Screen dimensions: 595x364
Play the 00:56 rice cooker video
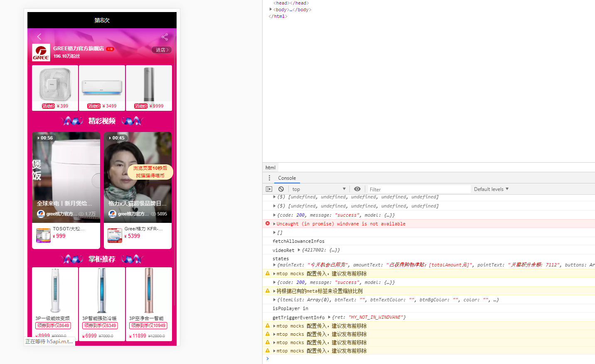(66, 174)
